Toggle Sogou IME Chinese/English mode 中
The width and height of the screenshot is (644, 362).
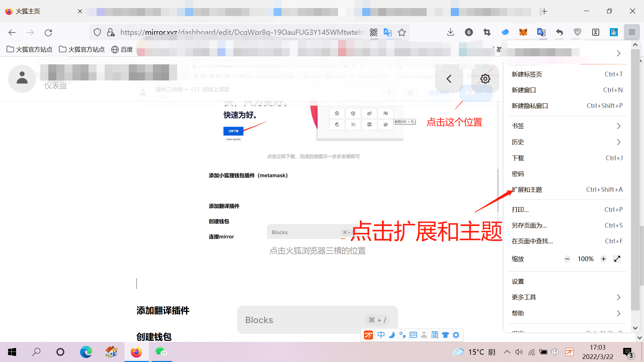[381, 335]
